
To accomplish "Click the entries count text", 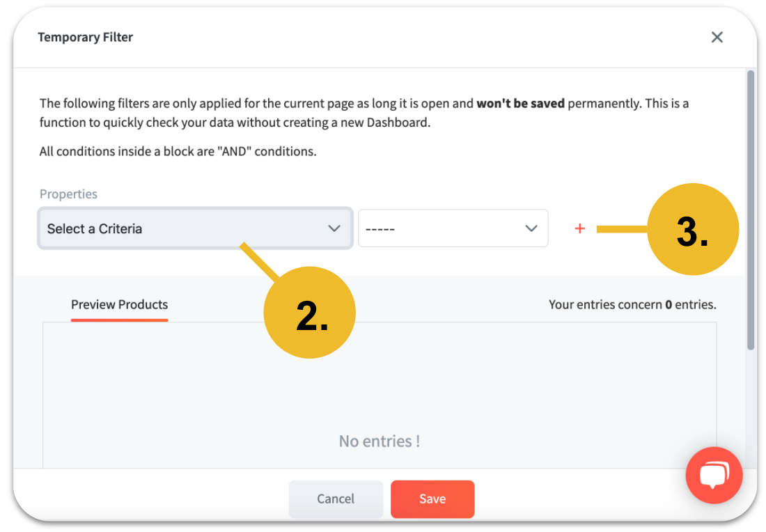I will point(632,304).
